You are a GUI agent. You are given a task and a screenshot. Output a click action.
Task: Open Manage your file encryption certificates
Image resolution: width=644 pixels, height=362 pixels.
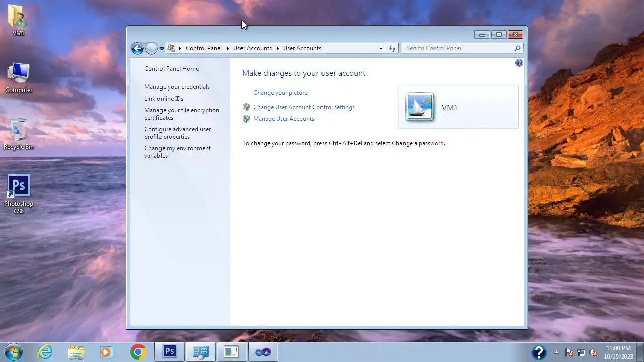tap(182, 114)
